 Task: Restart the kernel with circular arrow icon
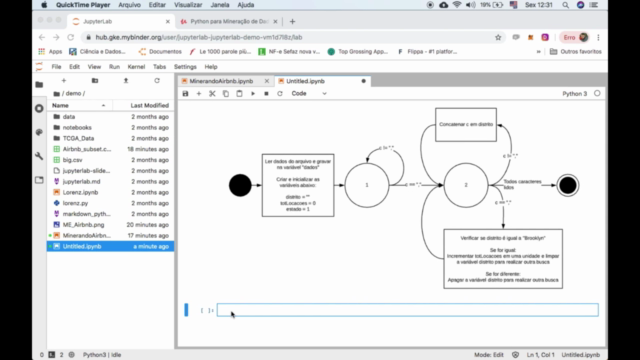[280, 93]
